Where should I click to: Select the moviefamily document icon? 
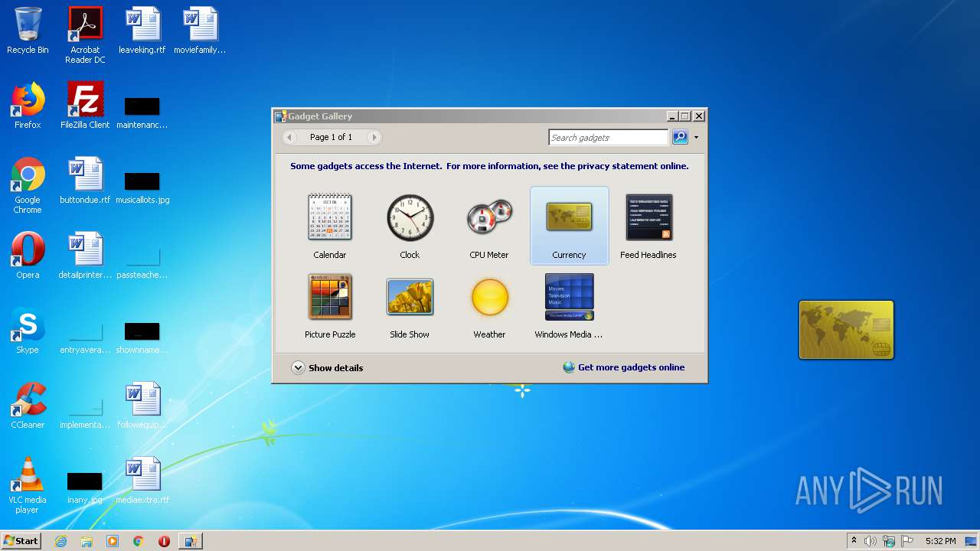(200, 31)
